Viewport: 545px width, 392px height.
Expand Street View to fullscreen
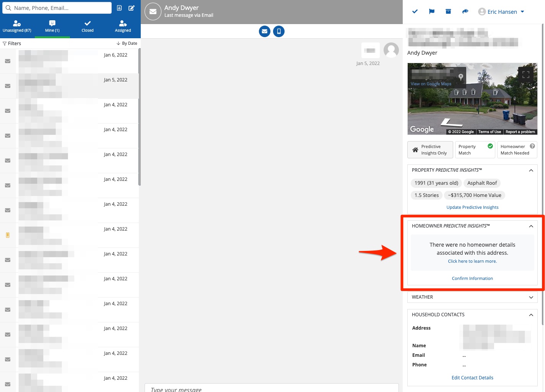[x=526, y=75]
